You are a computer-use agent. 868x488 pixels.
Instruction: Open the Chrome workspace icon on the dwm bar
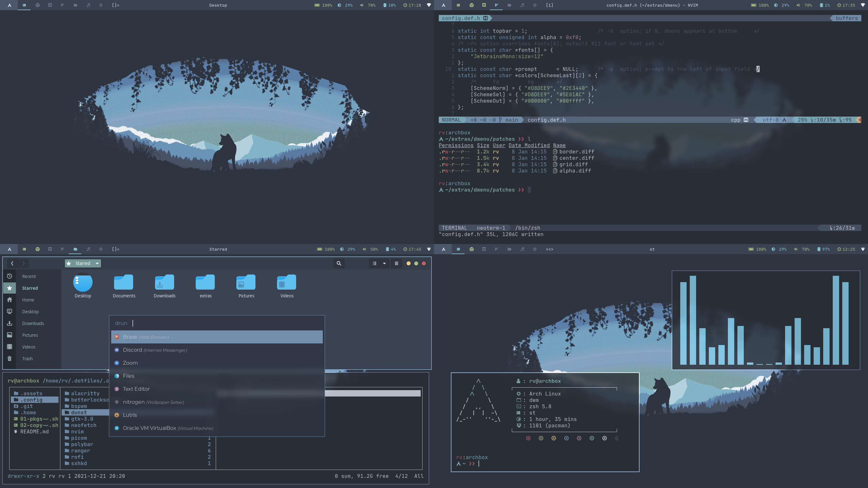click(38, 5)
